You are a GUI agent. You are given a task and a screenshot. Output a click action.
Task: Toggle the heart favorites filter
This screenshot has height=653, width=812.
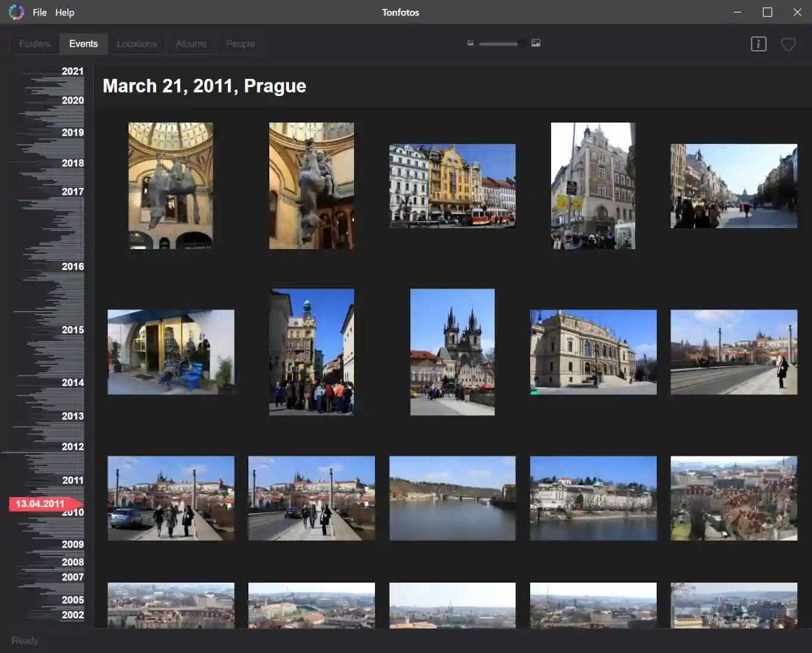[788, 44]
